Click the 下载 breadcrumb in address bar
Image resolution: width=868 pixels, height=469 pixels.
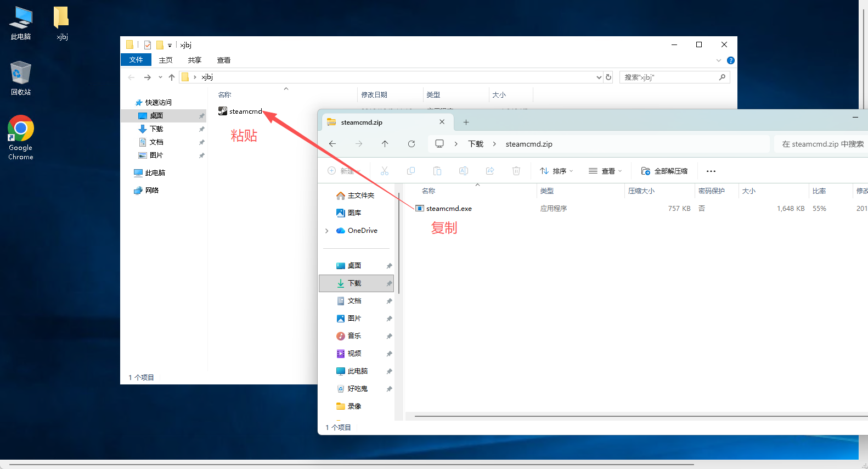[x=475, y=144]
